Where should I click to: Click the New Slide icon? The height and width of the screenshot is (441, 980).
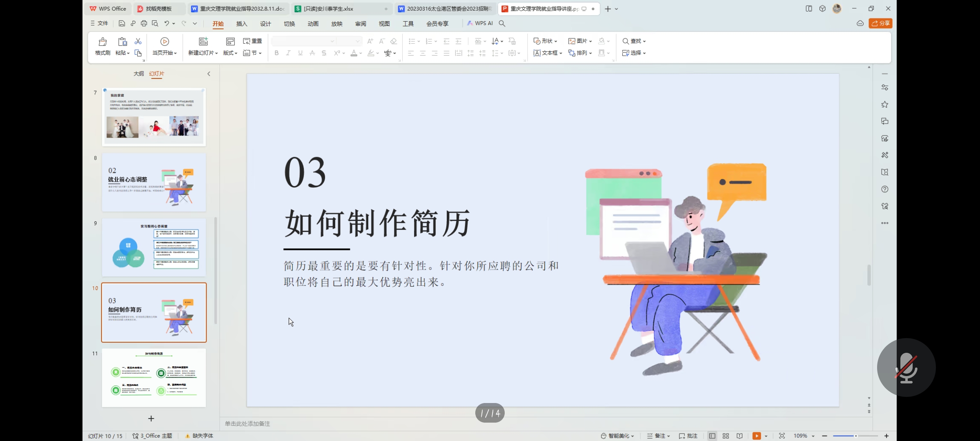[x=203, y=42]
